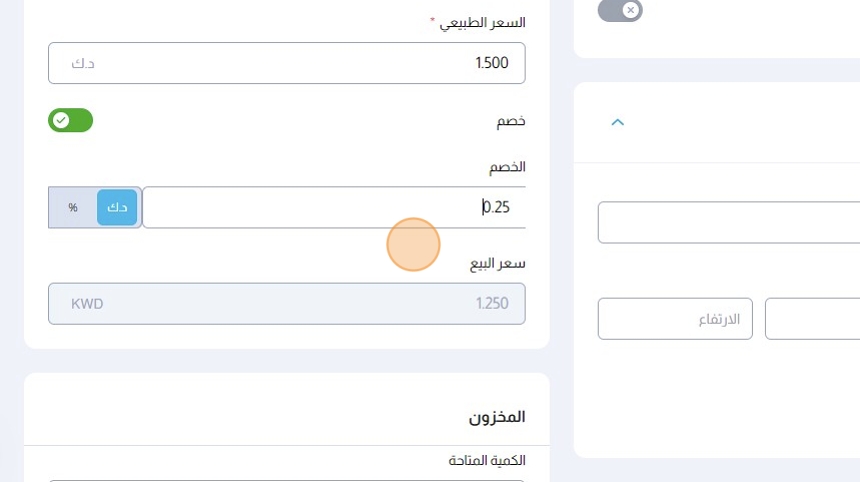
Task: Click the wide empty field in the right panel
Action: coord(729,222)
